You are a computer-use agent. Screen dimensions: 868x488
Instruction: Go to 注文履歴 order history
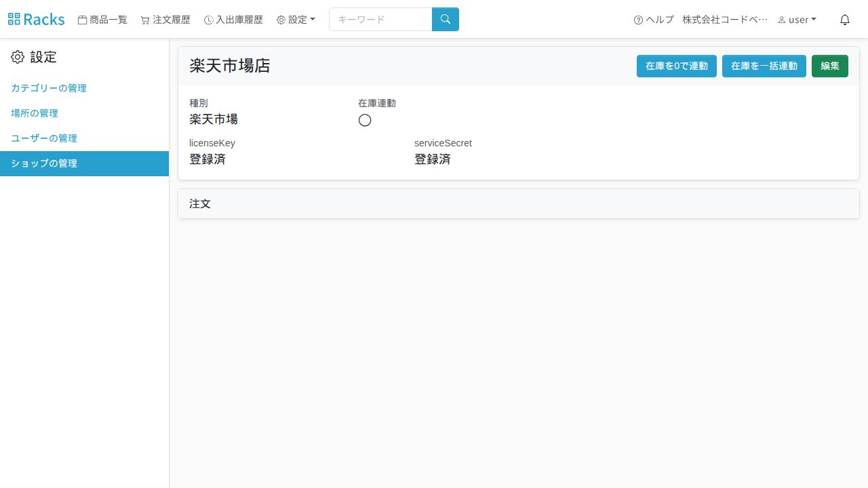(165, 20)
